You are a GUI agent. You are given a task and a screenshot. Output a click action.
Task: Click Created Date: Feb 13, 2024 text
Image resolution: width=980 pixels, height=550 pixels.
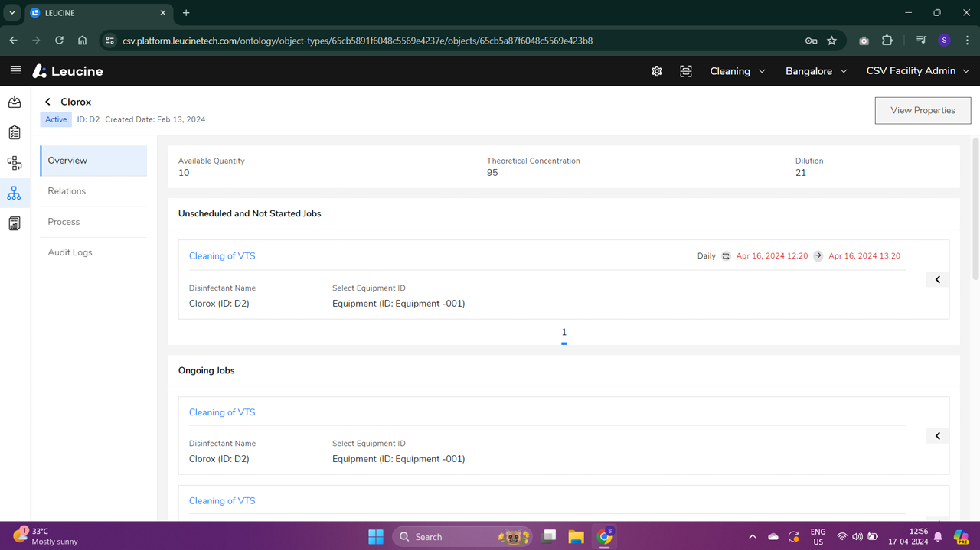point(155,119)
